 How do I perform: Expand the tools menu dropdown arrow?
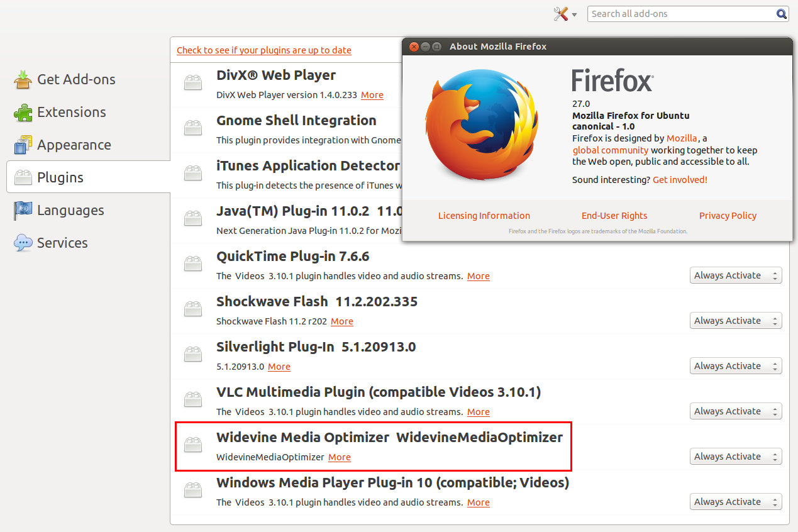click(574, 14)
